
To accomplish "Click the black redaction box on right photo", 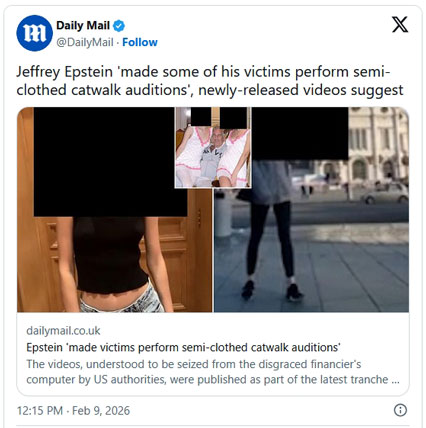I will (x=300, y=133).
